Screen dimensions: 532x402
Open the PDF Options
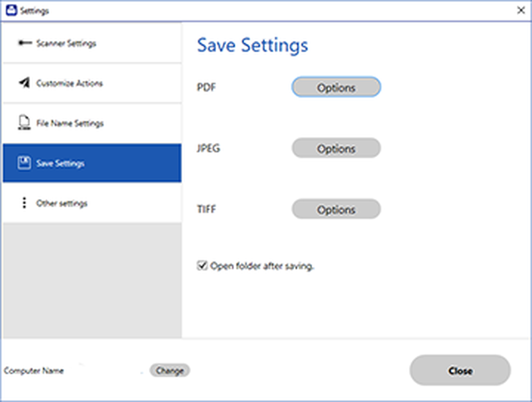(336, 87)
